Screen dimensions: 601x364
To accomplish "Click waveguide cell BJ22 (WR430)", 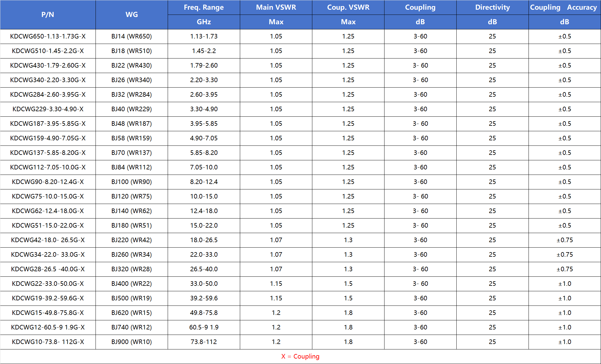I will point(132,65).
